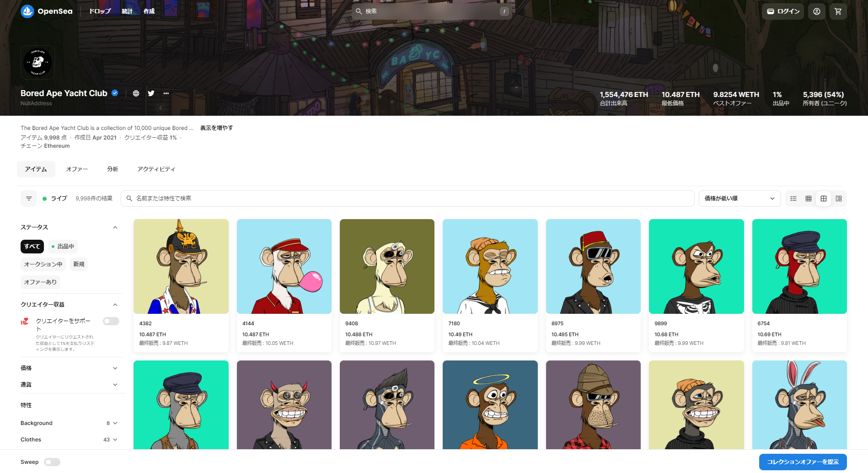Open the more options ellipsis menu

[x=166, y=93]
